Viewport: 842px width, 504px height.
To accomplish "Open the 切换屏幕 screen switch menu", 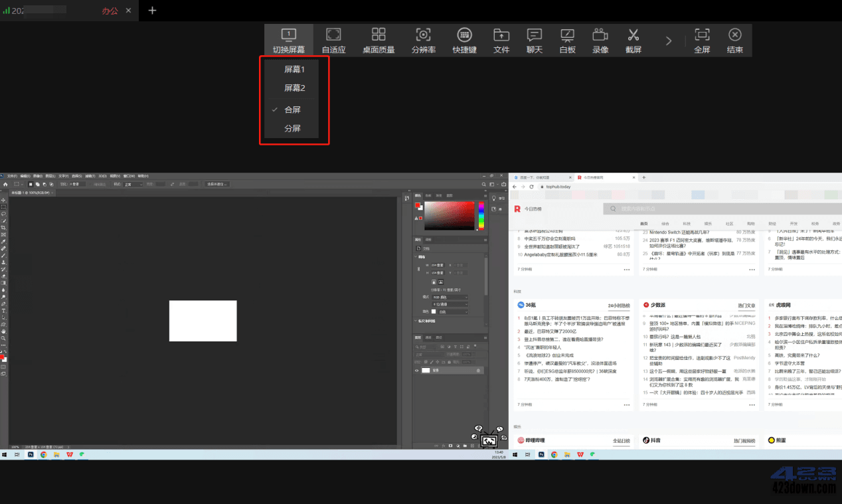I will click(x=288, y=41).
